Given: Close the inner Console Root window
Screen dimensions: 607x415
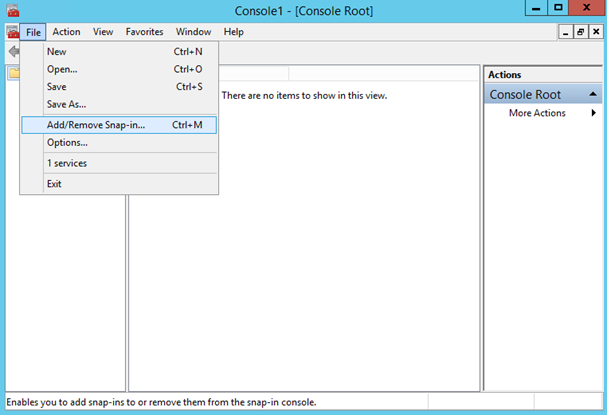Looking at the screenshot, I should point(595,32).
